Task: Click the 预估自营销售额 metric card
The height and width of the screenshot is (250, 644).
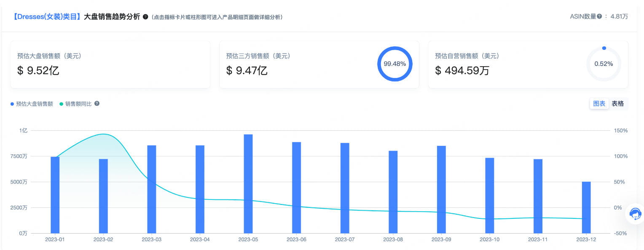Action: pyautogui.click(x=485, y=64)
